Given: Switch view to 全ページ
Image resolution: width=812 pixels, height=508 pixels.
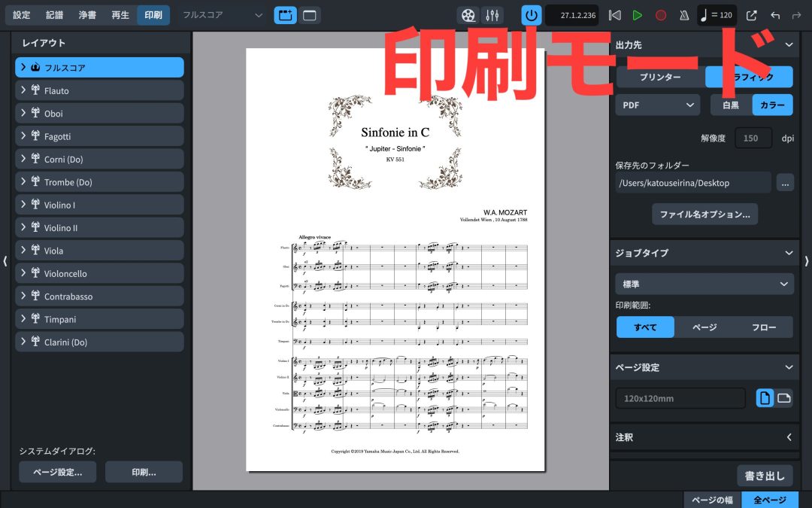Looking at the screenshot, I should click(770, 500).
